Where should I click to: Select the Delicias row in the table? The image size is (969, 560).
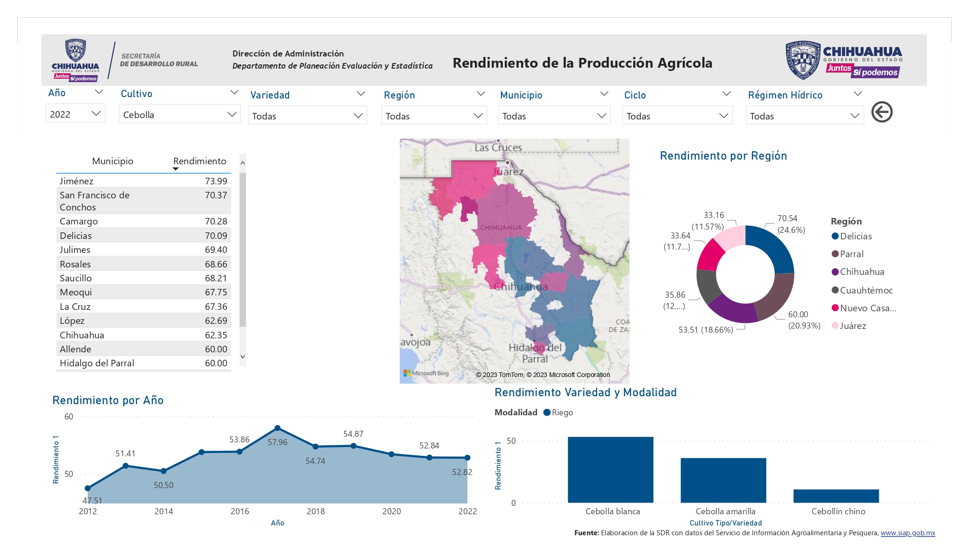(143, 236)
